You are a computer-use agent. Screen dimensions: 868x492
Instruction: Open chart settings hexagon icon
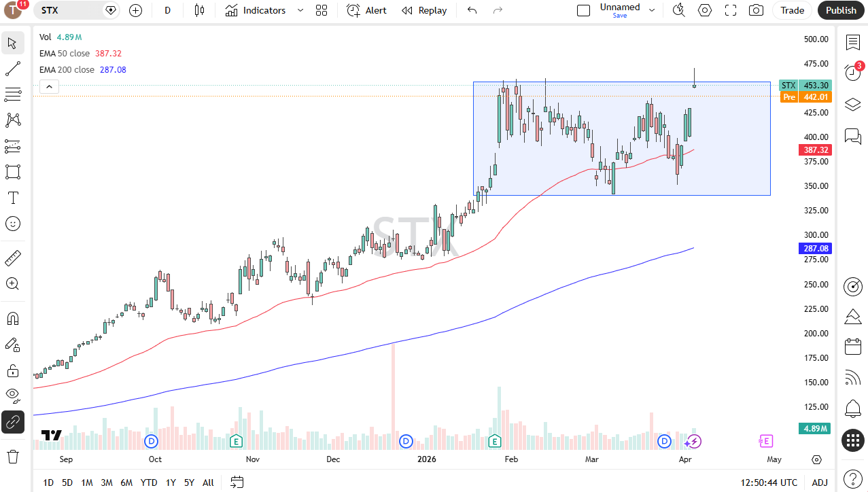705,10
